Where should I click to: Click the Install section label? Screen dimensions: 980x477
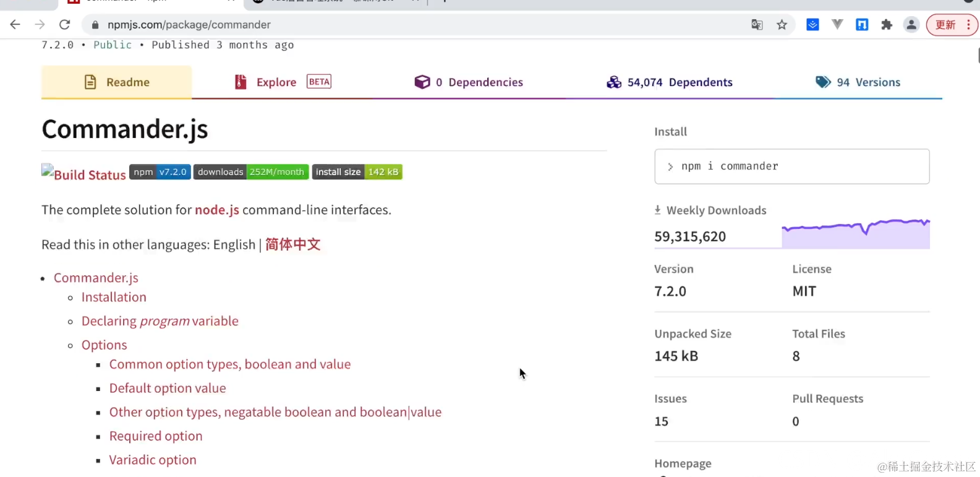click(671, 132)
